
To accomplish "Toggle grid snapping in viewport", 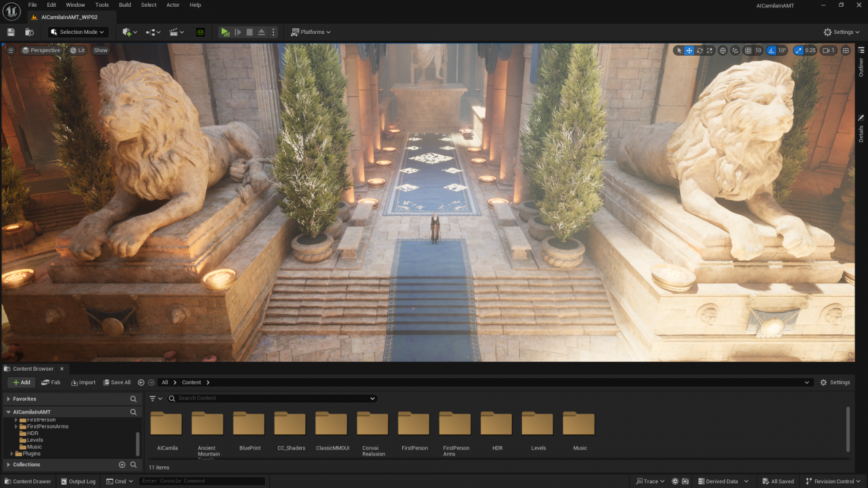I will click(x=748, y=50).
